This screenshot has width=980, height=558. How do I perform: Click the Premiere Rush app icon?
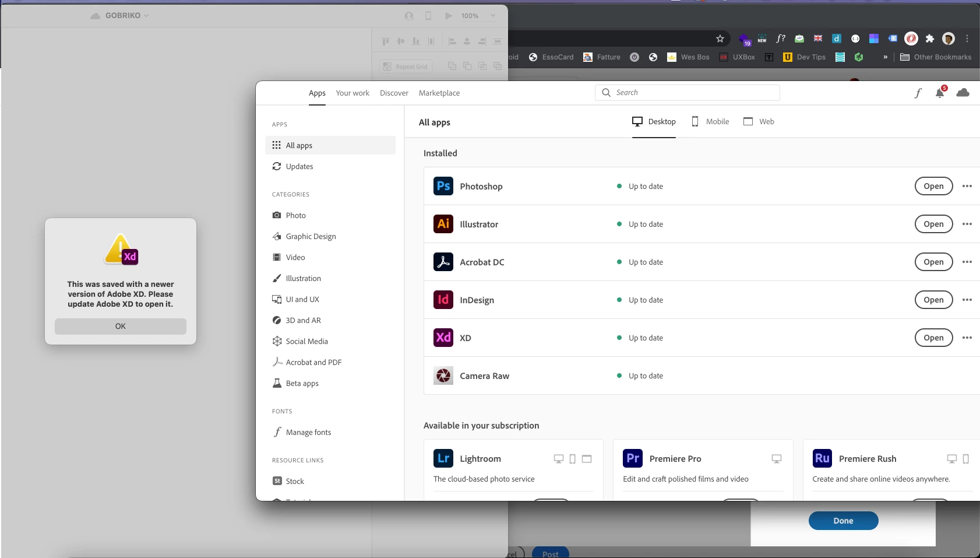(x=822, y=458)
